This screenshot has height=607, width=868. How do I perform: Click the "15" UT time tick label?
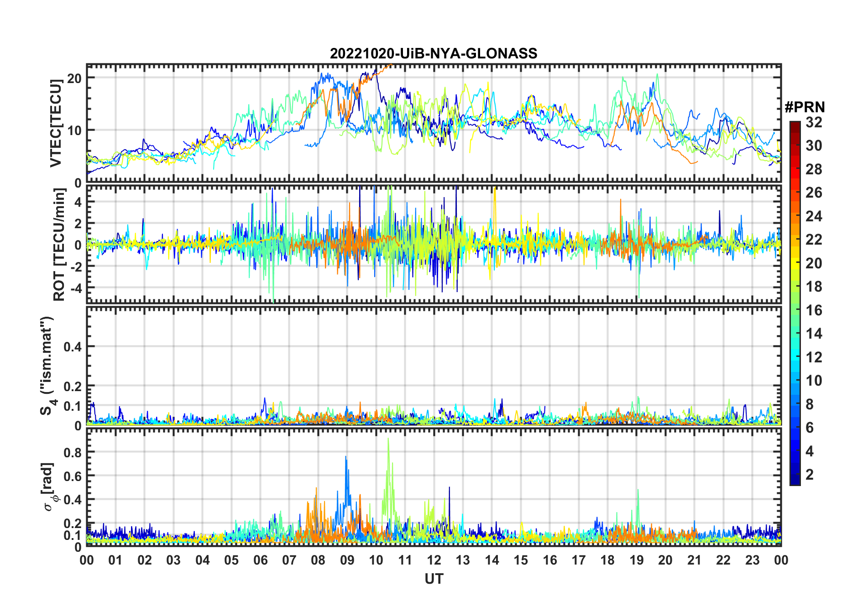coord(521,560)
